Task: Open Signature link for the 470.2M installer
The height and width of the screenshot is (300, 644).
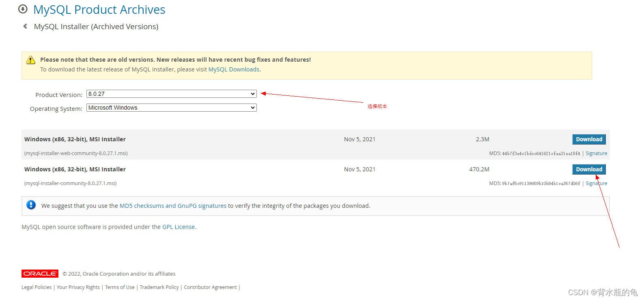Action: coord(596,183)
